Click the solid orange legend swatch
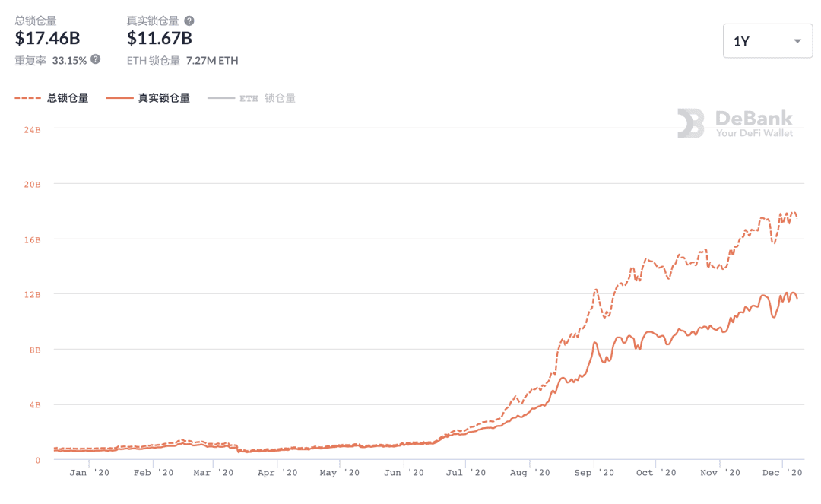821x504 pixels. (119, 98)
